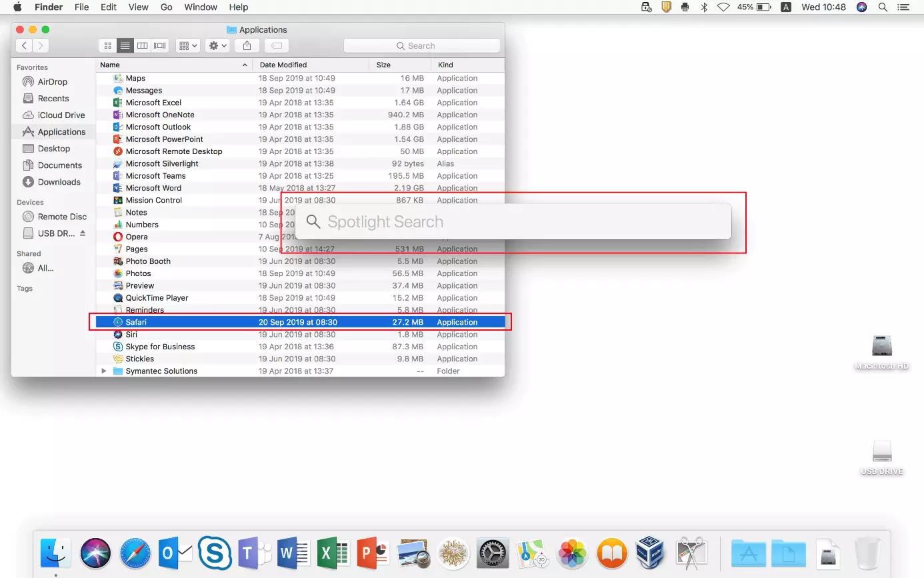This screenshot has height=578, width=924.
Task: Click into the Spotlight Search field
Action: [513, 221]
